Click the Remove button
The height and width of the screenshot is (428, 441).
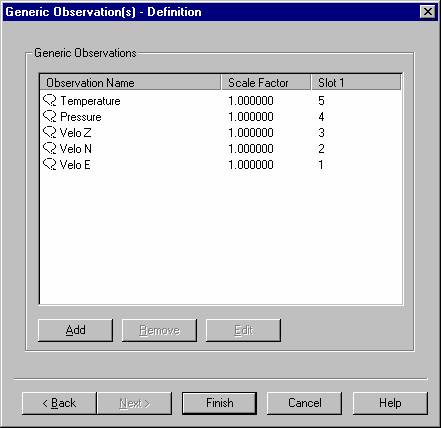click(159, 330)
